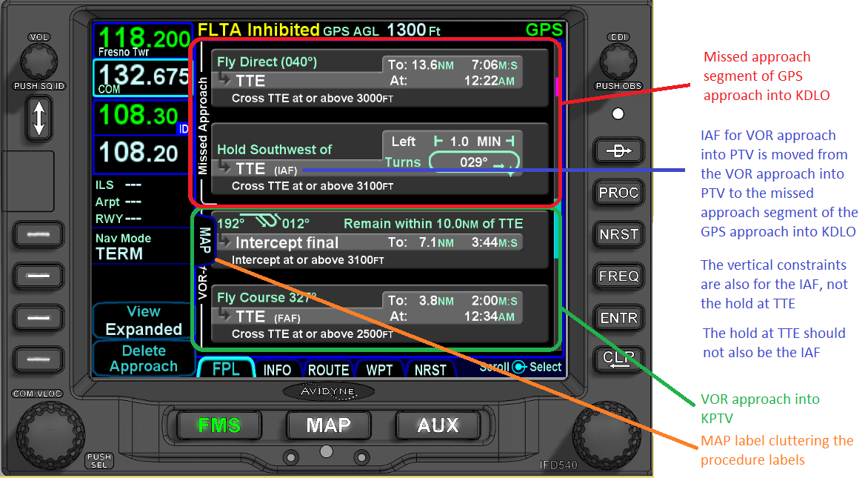Click the CDI / PUSH OBS knob
Viewport: 868px width, 478px height.
[x=618, y=60]
